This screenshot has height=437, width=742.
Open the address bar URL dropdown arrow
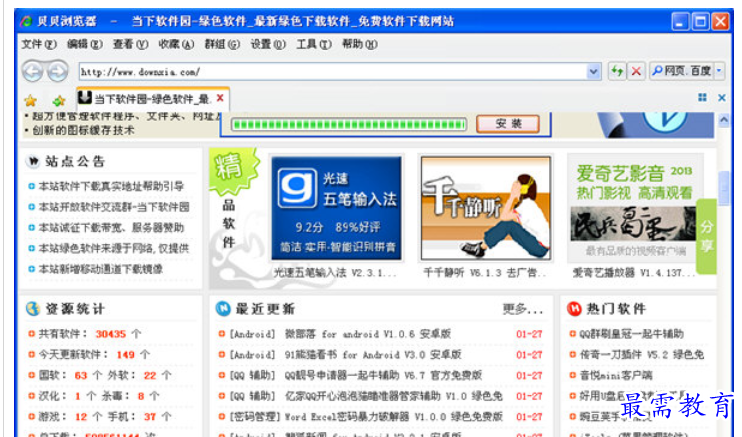coord(593,71)
